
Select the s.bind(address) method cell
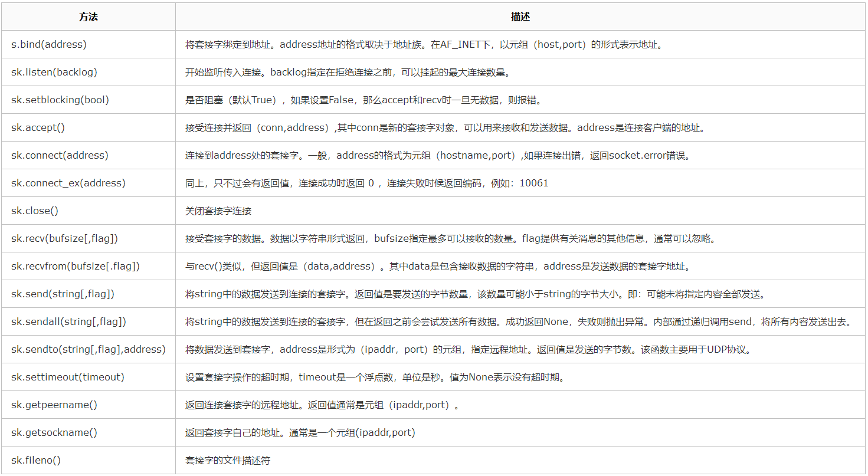click(89, 44)
